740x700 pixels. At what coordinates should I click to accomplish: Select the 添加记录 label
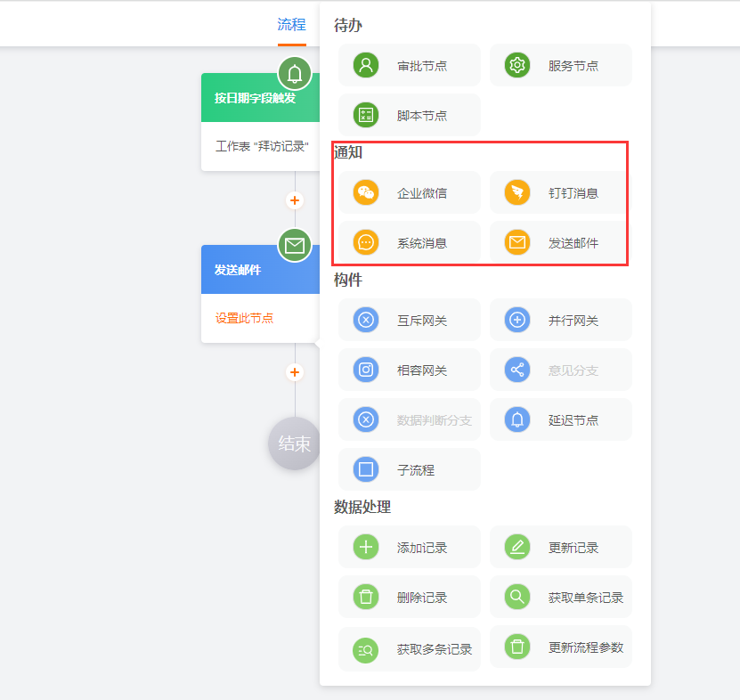[422, 548]
